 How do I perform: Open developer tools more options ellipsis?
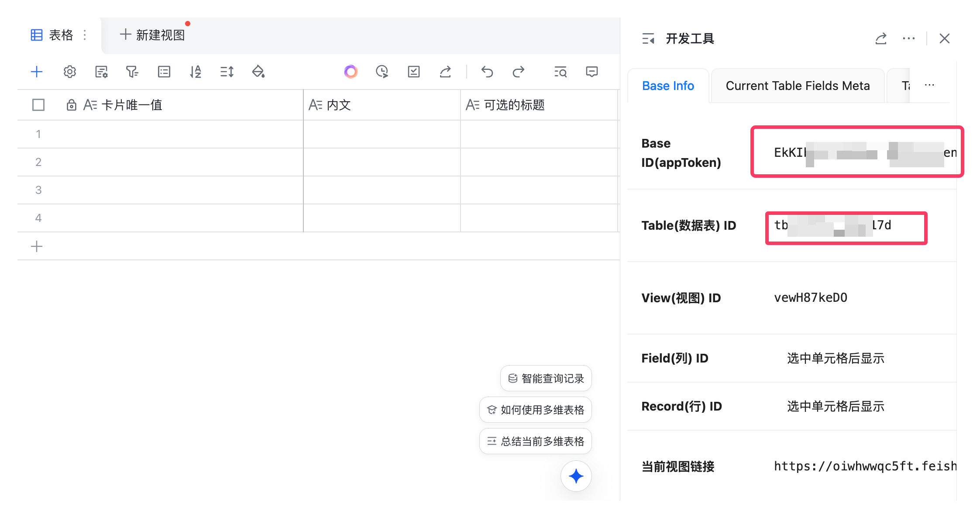(x=909, y=38)
